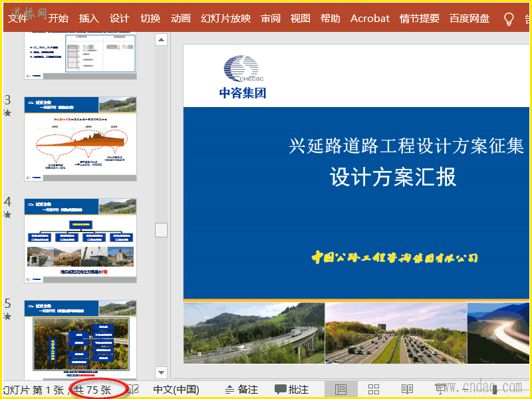Click the busy multi-lane motorway photo on slide
532x399 pixels.
(396, 333)
